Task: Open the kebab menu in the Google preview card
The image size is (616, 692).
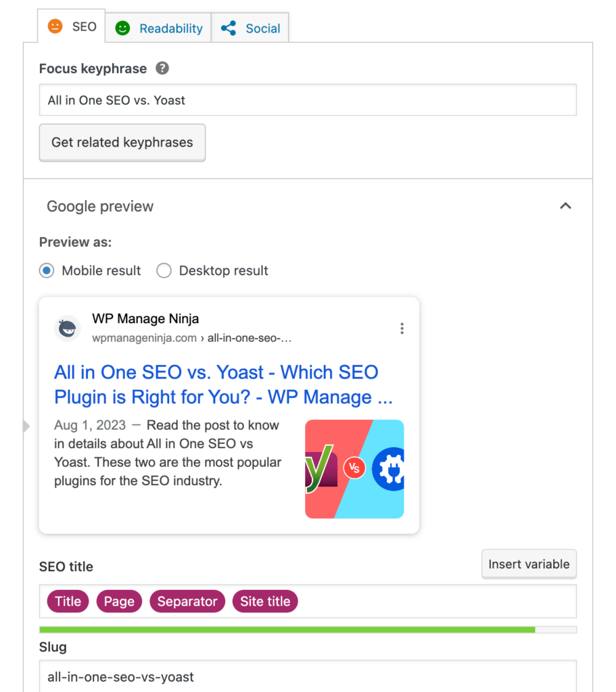Action: (402, 328)
